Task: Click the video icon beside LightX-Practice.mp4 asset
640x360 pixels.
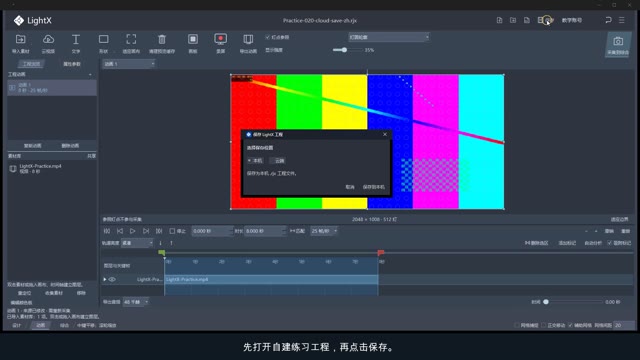Action: pyautogui.click(x=13, y=169)
